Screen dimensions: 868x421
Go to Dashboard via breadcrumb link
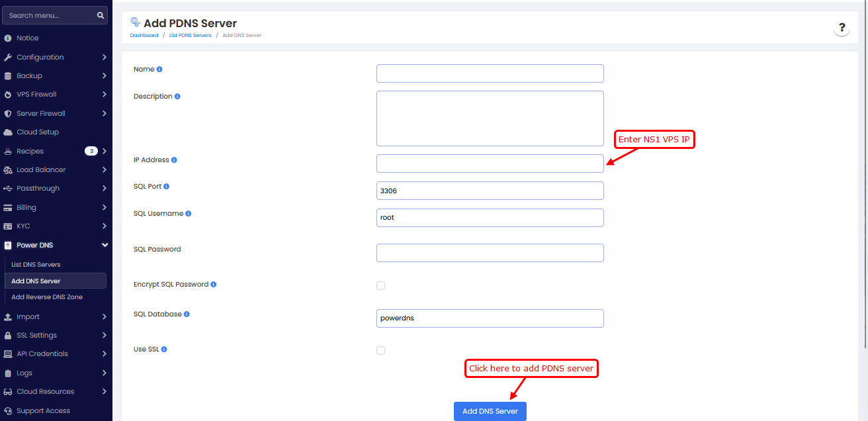pos(144,35)
